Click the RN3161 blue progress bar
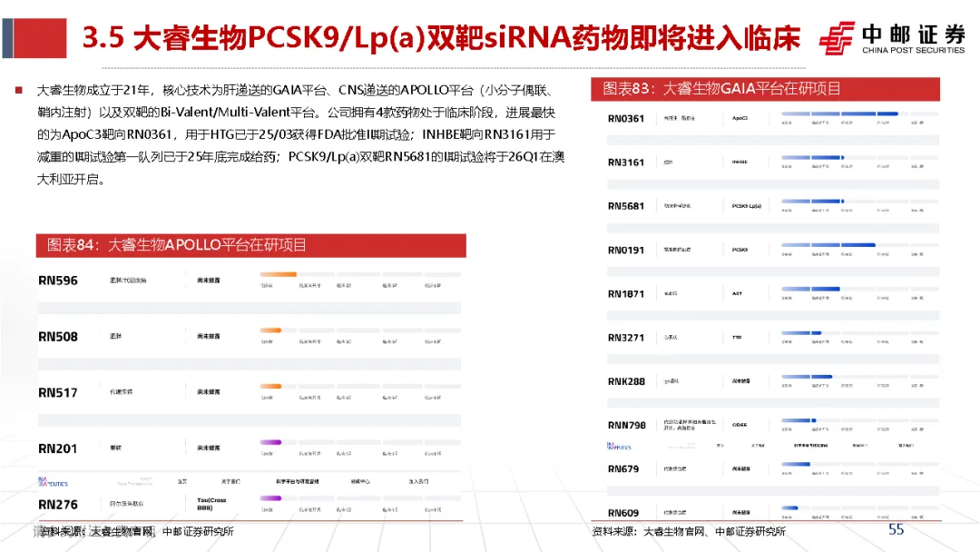This screenshot has width=980, height=552. (x=813, y=158)
